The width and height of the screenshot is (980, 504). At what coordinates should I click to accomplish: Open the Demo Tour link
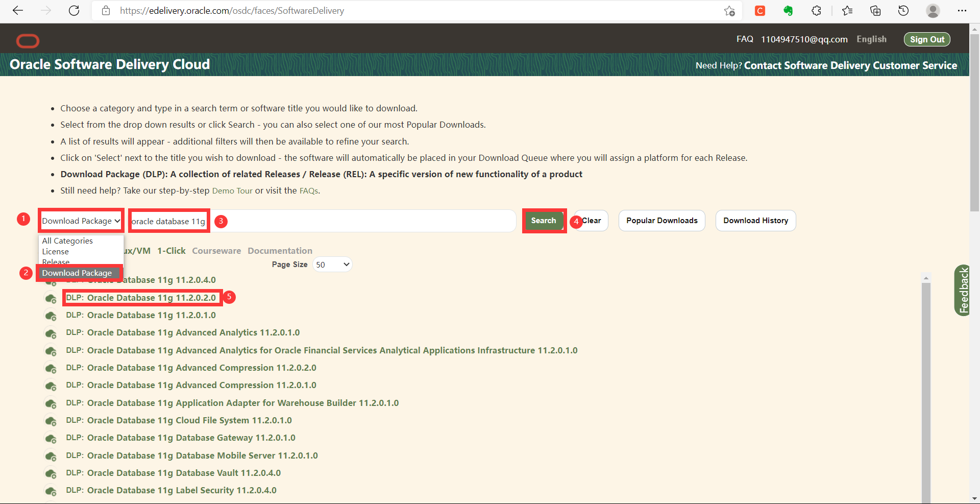click(x=232, y=191)
